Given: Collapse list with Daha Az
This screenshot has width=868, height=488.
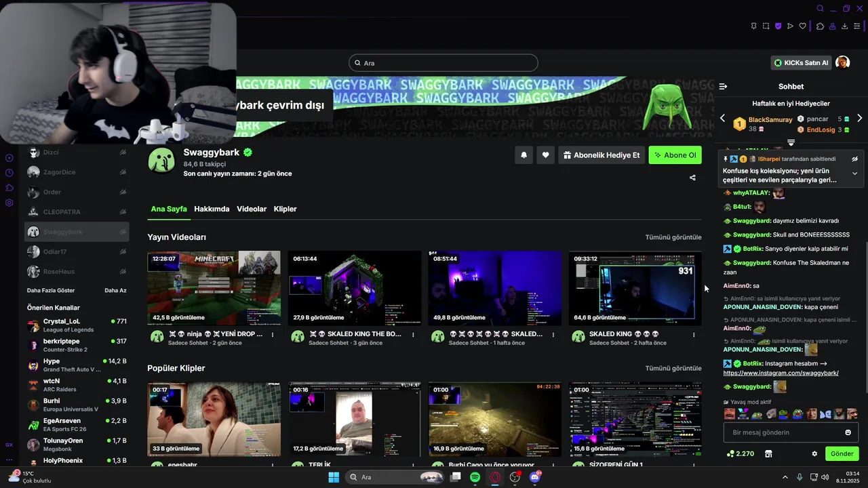Looking at the screenshot, I should 115,290.
